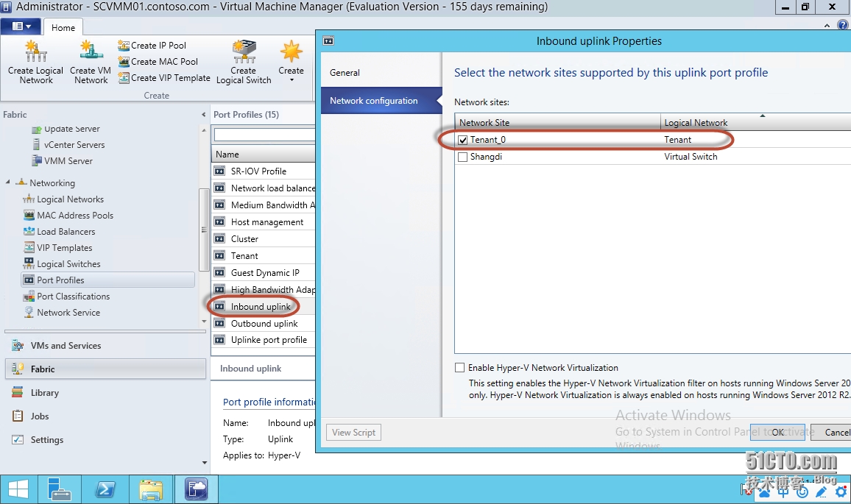The width and height of the screenshot is (851, 504).
Task: Click the Fabric tree scrollbar thumb
Action: (x=204, y=230)
